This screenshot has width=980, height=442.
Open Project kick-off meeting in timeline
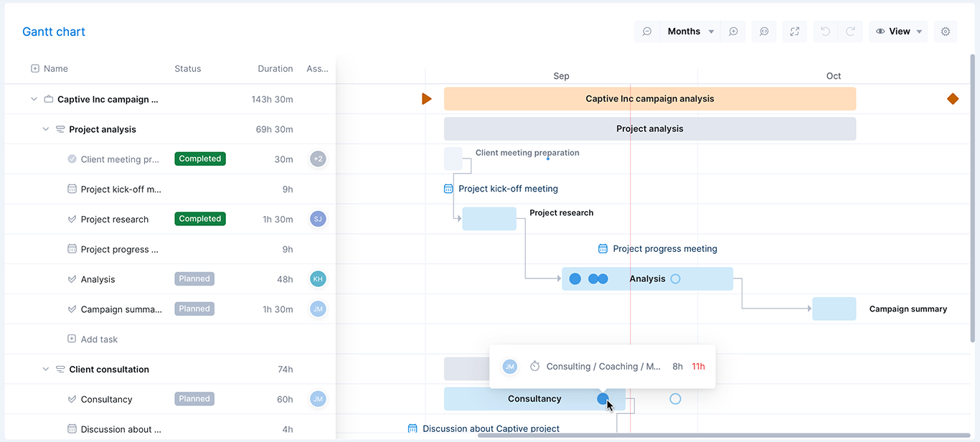pos(507,189)
